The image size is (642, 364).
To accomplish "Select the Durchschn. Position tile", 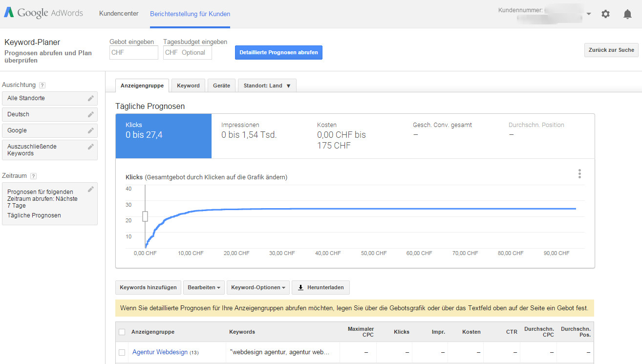I will coord(547,136).
